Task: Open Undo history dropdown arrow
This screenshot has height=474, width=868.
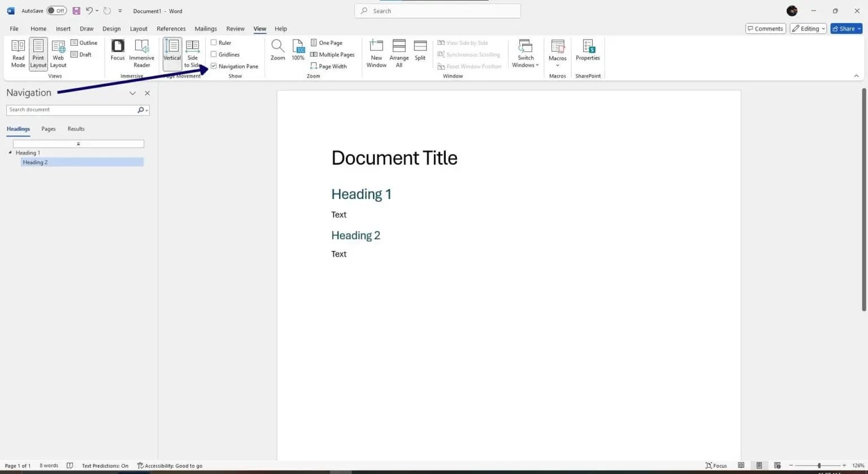Action: tap(97, 11)
